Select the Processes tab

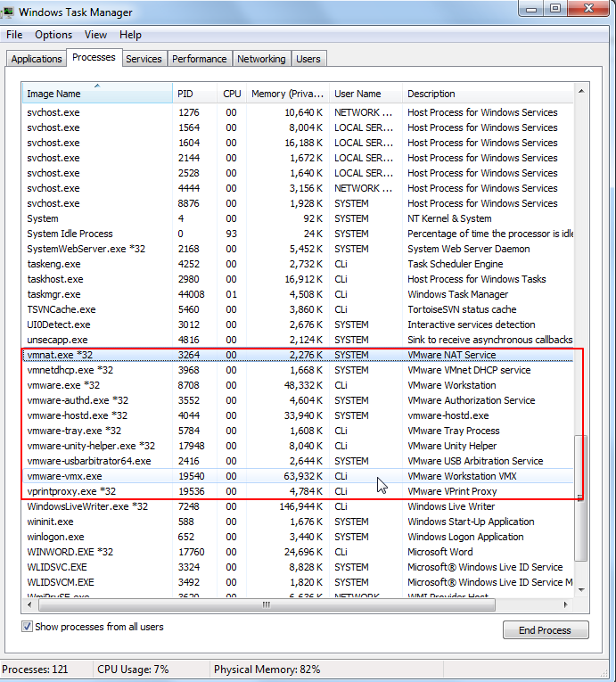pos(94,57)
